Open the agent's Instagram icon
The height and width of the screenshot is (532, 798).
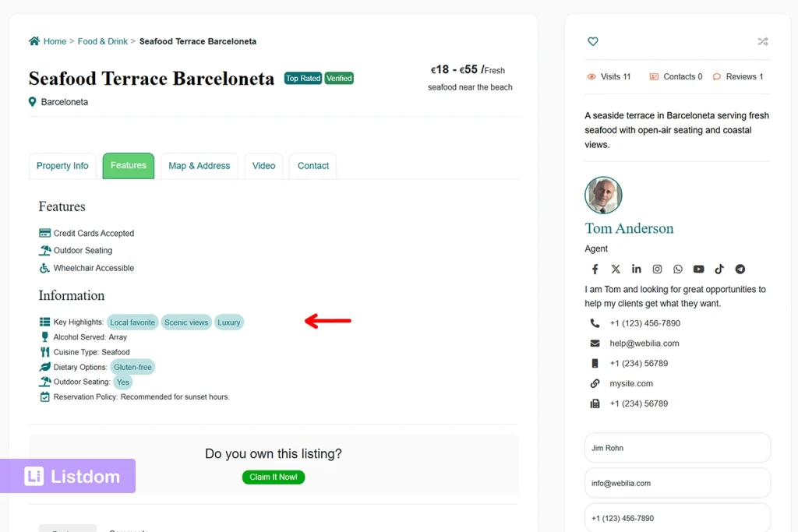coord(657,269)
